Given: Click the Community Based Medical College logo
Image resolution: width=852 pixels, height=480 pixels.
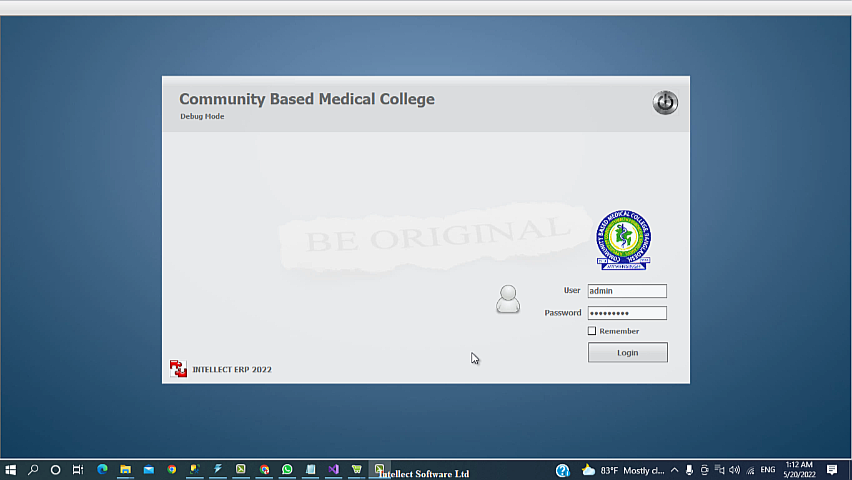Looking at the screenshot, I should [x=623, y=240].
